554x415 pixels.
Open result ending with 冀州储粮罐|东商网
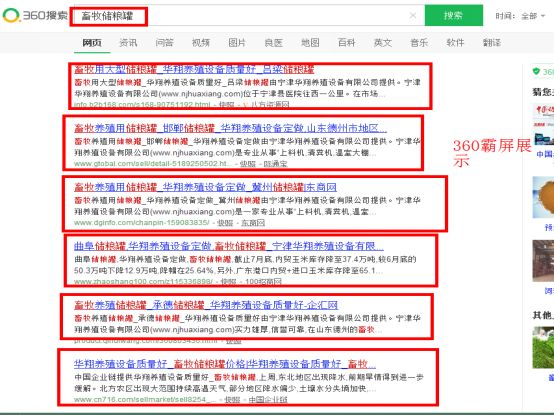(x=205, y=187)
